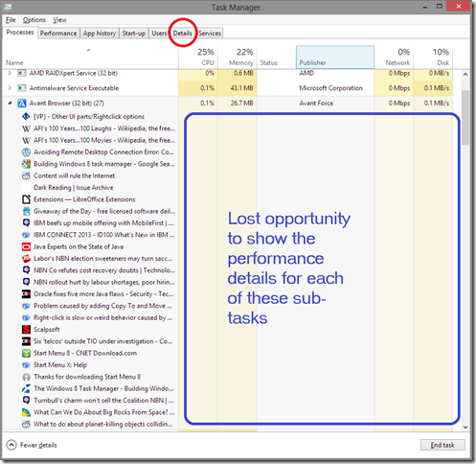
Task: Click icon for 'IBM CONNECT 2013' row
Action: (x=26, y=235)
